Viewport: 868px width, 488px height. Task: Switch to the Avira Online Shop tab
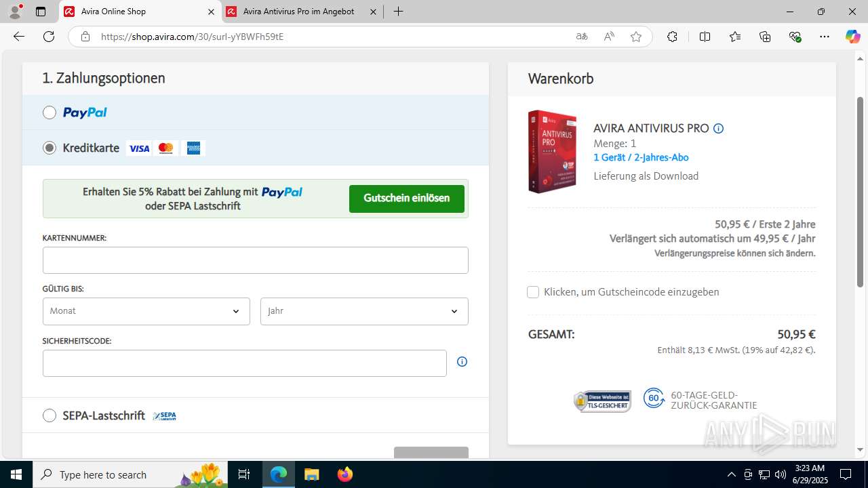coord(141,12)
